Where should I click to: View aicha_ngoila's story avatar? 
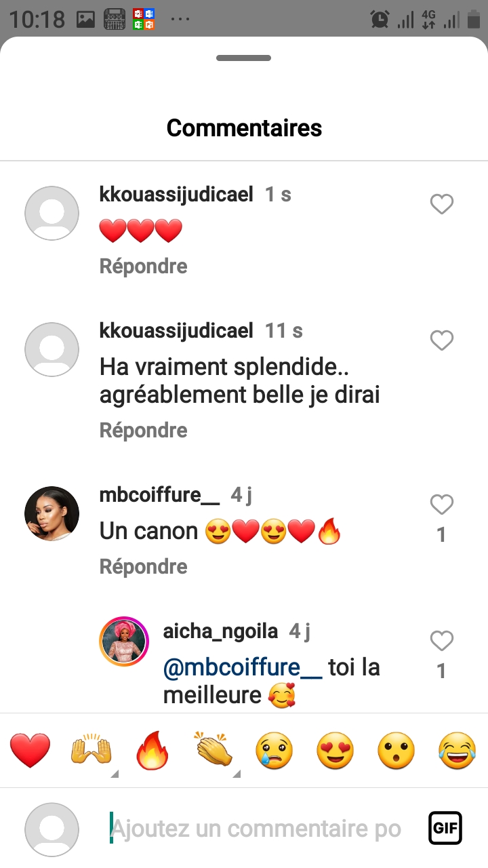tap(124, 642)
